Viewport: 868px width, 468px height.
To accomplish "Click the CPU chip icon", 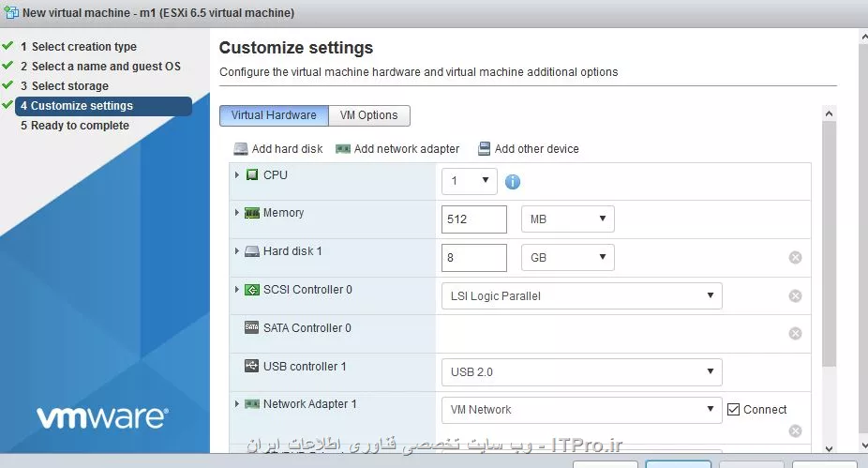I will [x=252, y=175].
